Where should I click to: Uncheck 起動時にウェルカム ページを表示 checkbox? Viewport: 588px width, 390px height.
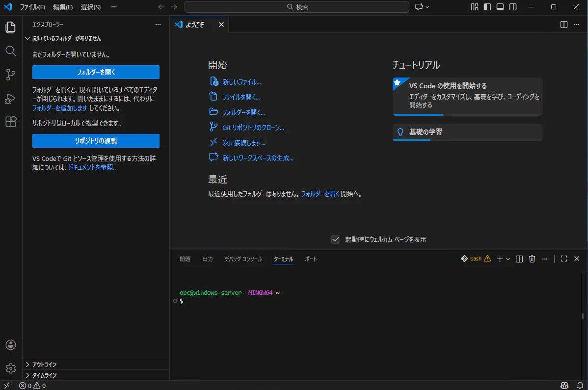coord(336,239)
